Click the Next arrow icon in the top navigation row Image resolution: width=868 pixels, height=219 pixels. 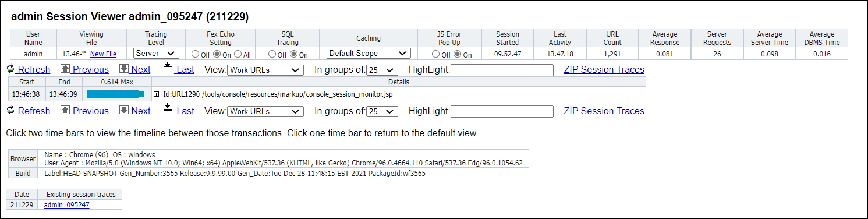[x=123, y=69]
